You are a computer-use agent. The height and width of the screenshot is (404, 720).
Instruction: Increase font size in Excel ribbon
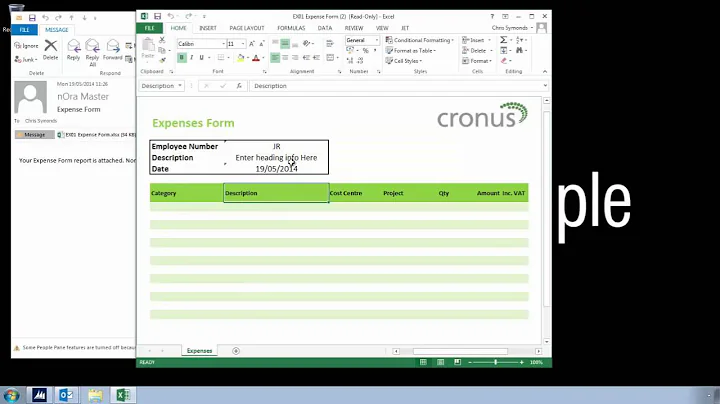coord(252,44)
